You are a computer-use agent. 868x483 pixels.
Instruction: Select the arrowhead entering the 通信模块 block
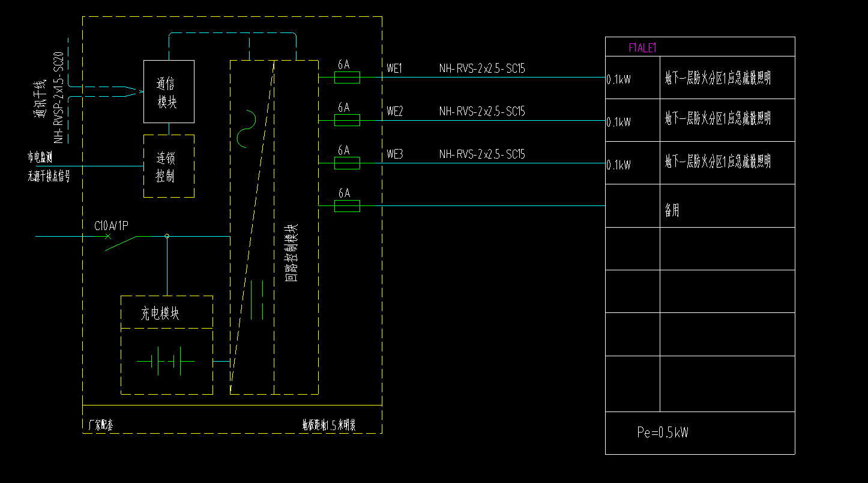[x=140, y=92]
